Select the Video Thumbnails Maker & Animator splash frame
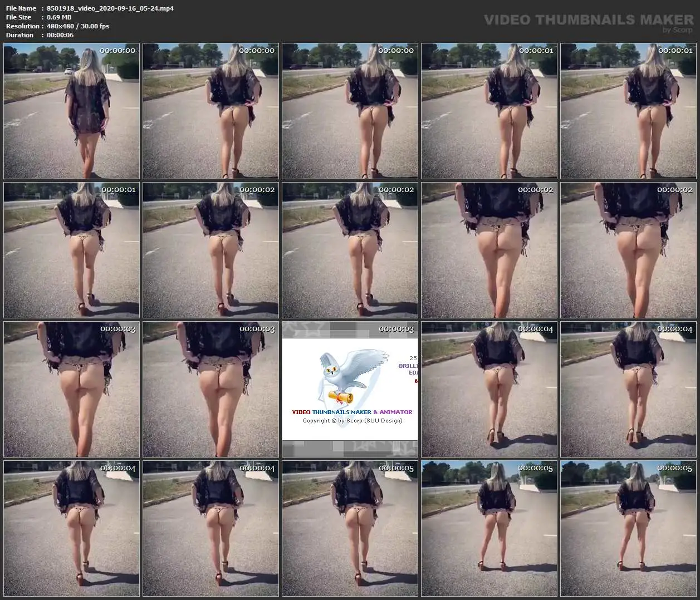 coord(350,390)
